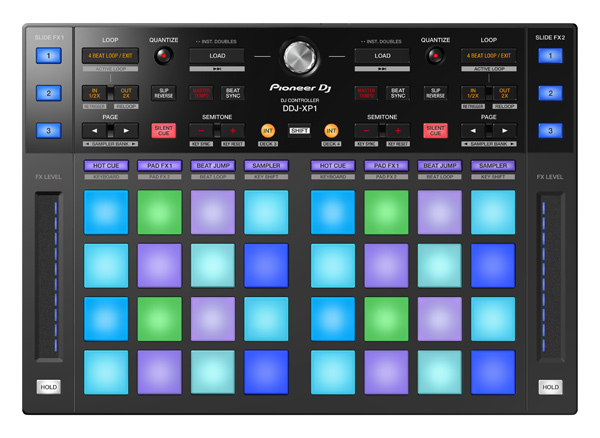
Task: Toggle BEAT SYNC on the right deck
Action: pyautogui.click(x=398, y=93)
